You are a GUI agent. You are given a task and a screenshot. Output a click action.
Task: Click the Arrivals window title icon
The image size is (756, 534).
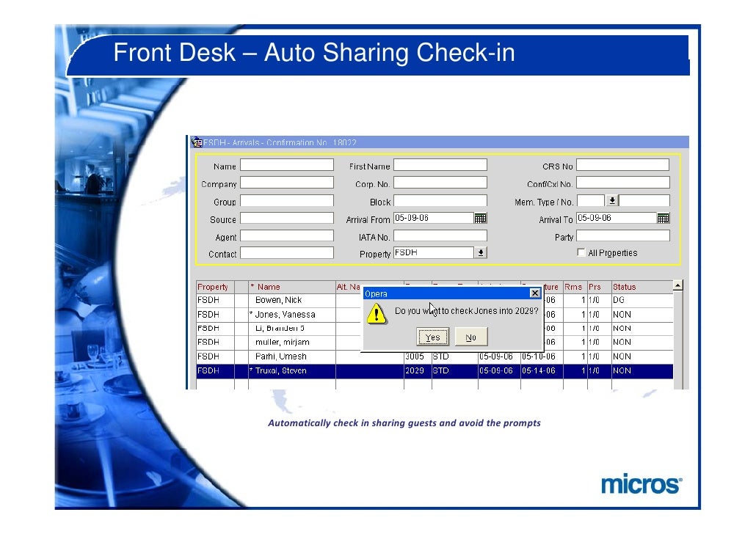pos(197,142)
